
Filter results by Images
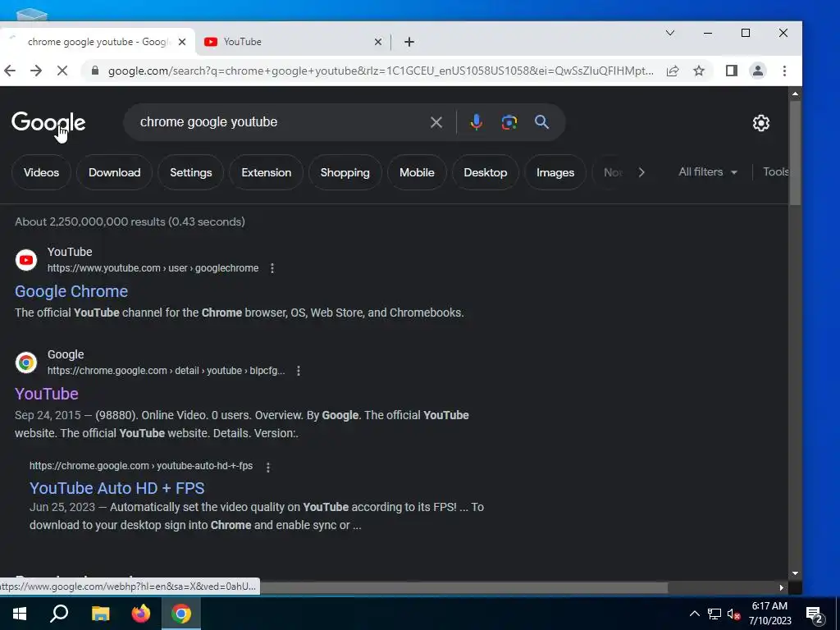[555, 172]
